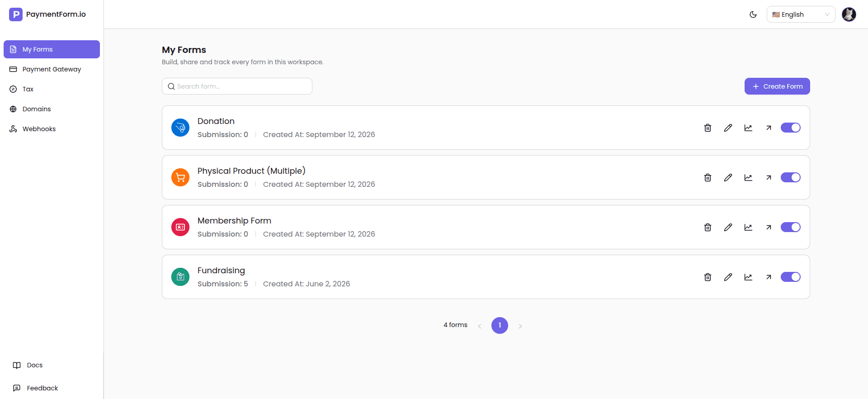View analytics for Fundraising form
The height and width of the screenshot is (399, 868).
pyautogui.click(x=748, y=277)
